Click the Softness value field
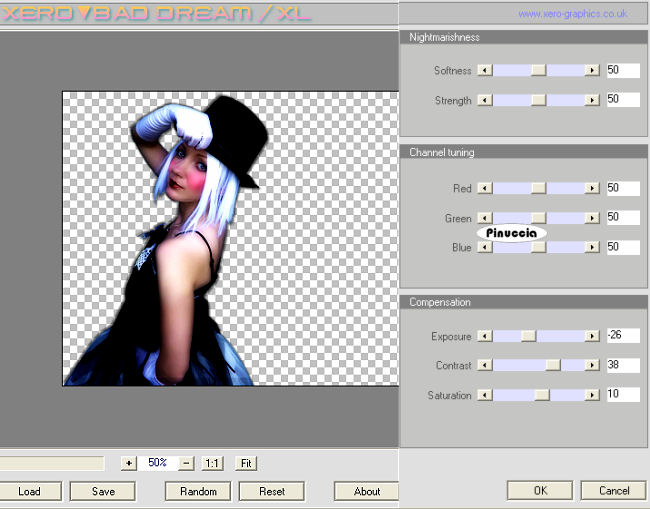 [623, 70]
